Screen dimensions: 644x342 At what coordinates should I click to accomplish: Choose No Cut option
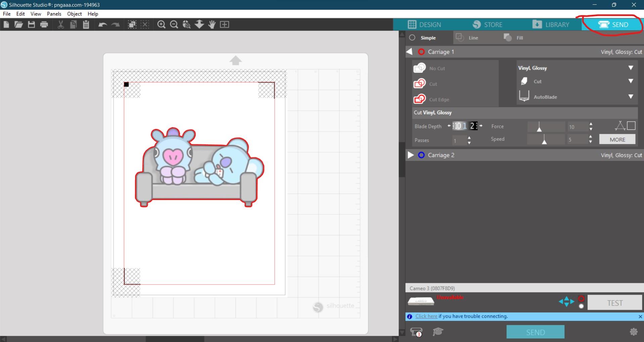tap(429, 68)
